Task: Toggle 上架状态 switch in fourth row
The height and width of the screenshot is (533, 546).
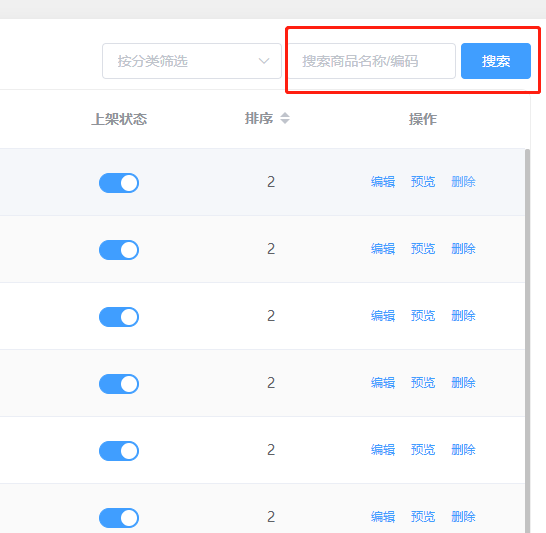Action: [119, 384]
